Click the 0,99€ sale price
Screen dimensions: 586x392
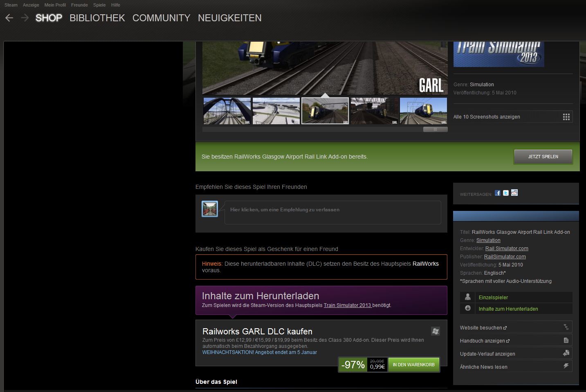pos(377,367)
